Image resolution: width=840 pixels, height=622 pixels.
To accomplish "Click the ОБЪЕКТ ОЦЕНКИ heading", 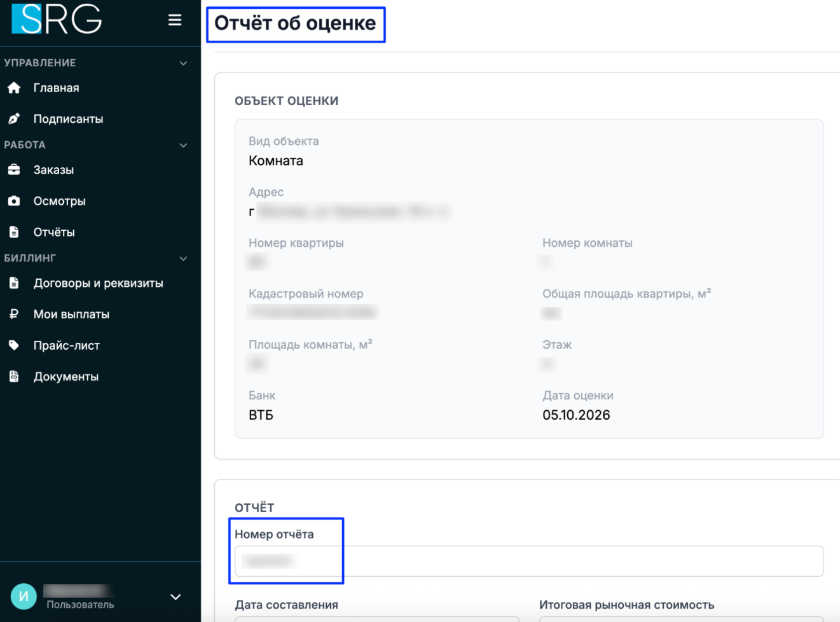I will coord(287,101).
